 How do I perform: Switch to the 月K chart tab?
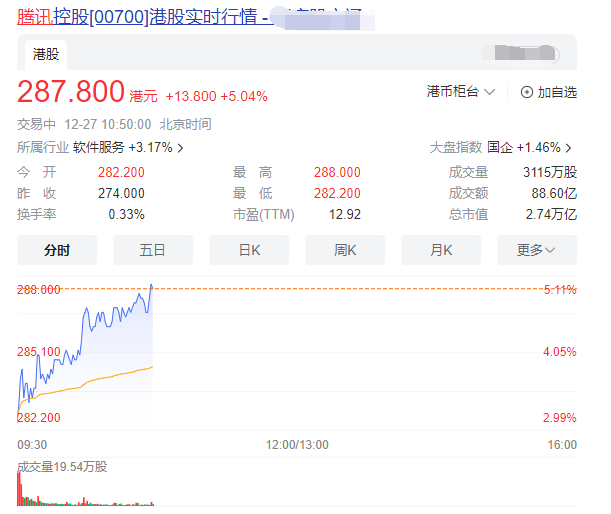click(x=441, y=250)
